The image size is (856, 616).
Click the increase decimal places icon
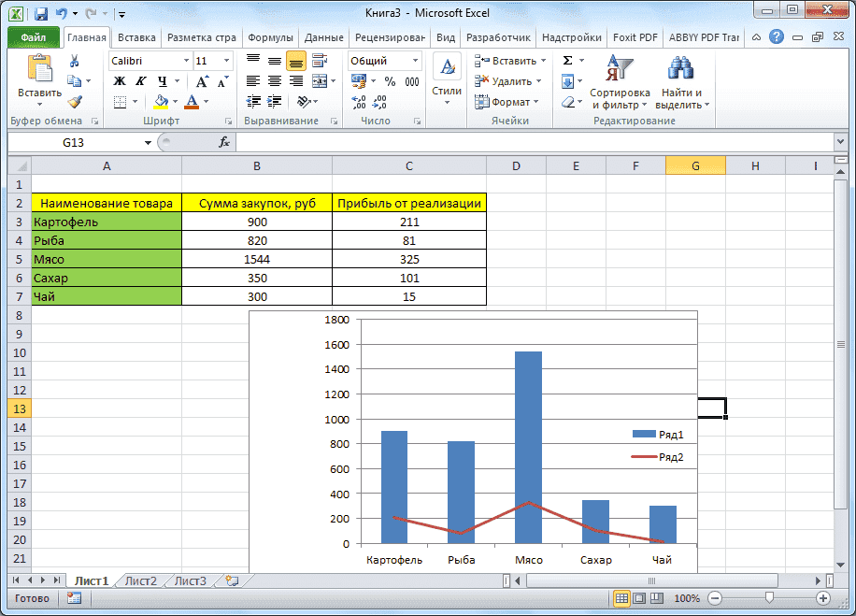(x=361, y=101)
